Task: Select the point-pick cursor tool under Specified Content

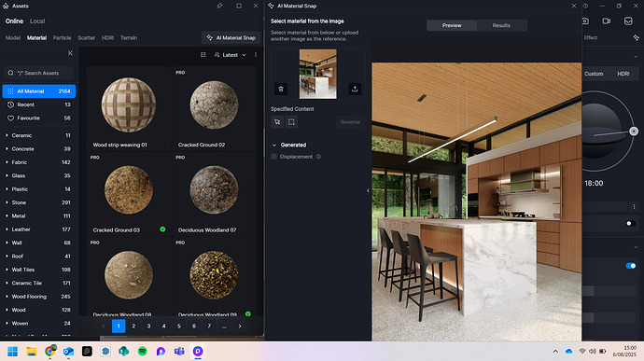Action: point(277,122)
